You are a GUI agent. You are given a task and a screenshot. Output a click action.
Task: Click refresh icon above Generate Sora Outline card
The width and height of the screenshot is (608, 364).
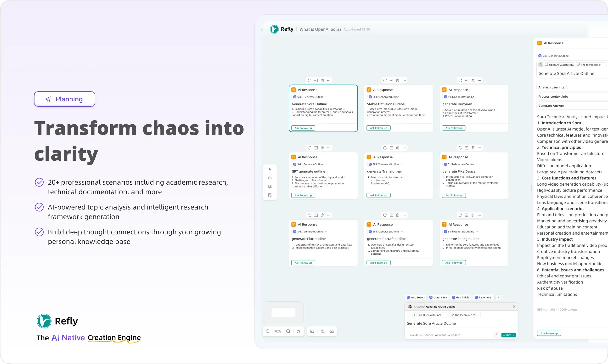point(310,80)
